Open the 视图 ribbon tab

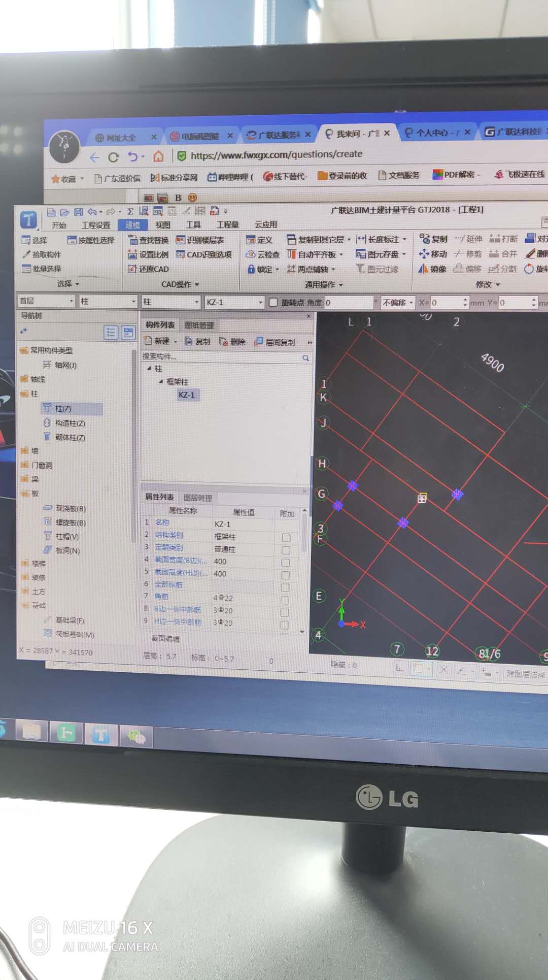163,225
